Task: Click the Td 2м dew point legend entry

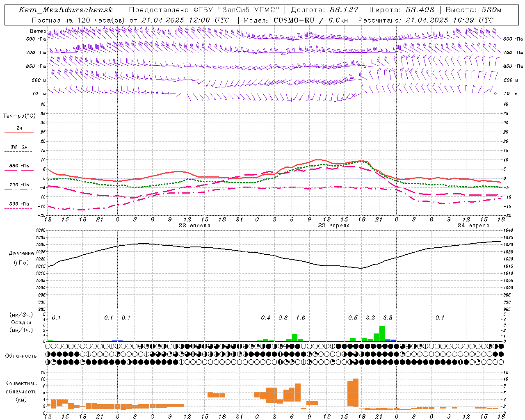Action: 19,147
